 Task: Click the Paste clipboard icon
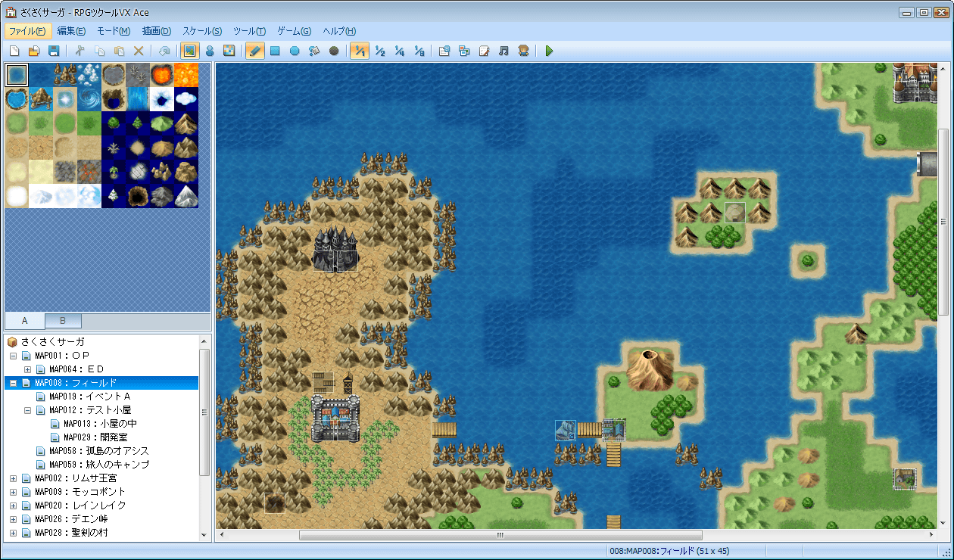pos(119,51)
